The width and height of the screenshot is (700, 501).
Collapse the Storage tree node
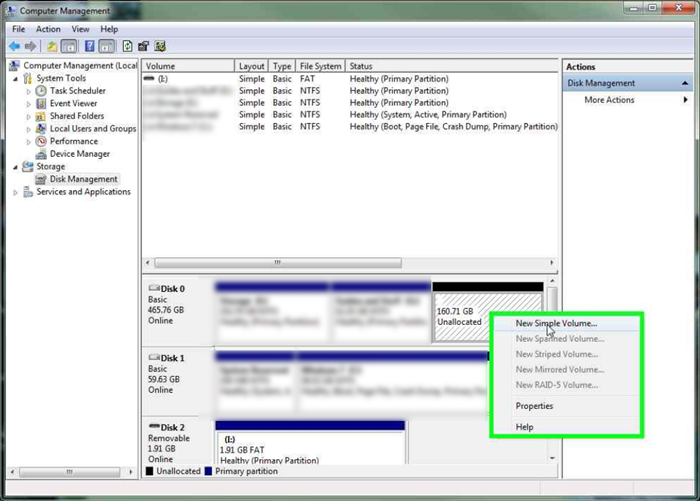point(16,167)
